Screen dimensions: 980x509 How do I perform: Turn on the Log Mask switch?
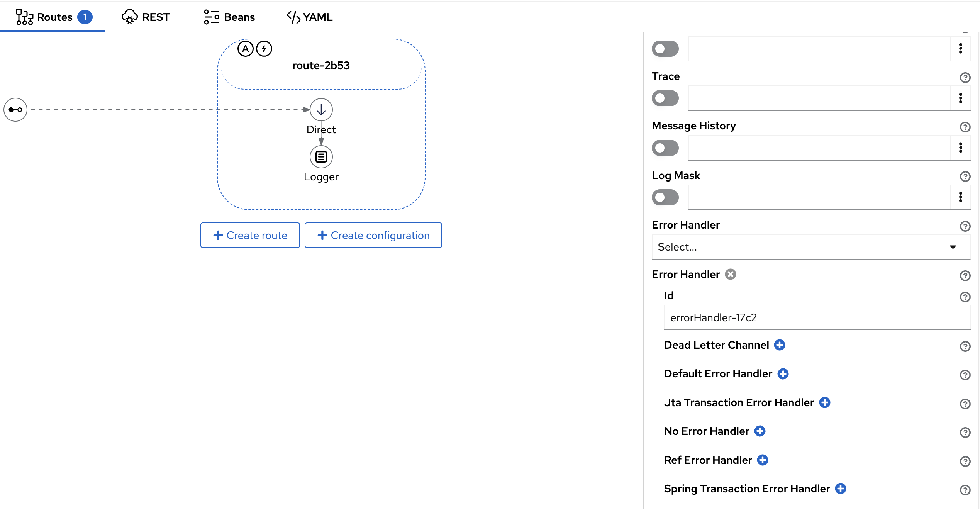665,197
